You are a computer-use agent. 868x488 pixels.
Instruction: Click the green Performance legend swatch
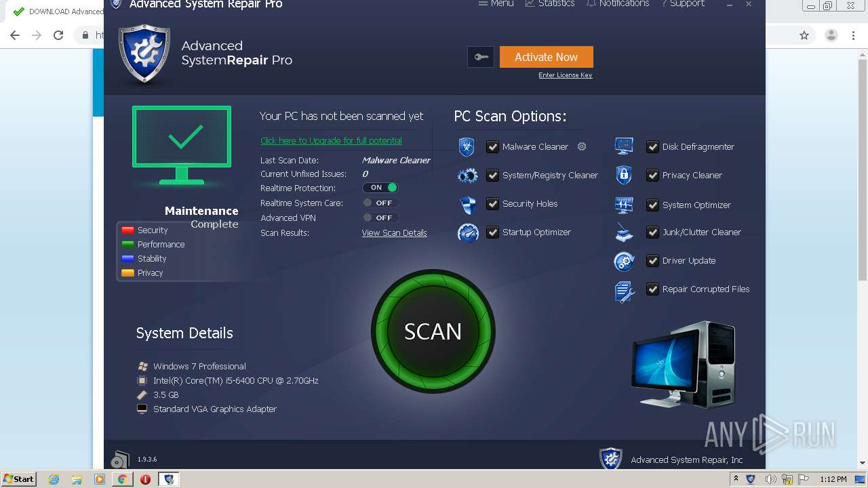127,245
